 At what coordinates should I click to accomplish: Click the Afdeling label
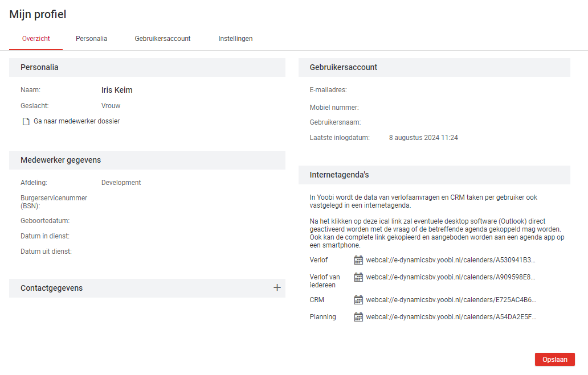point(34,183)
